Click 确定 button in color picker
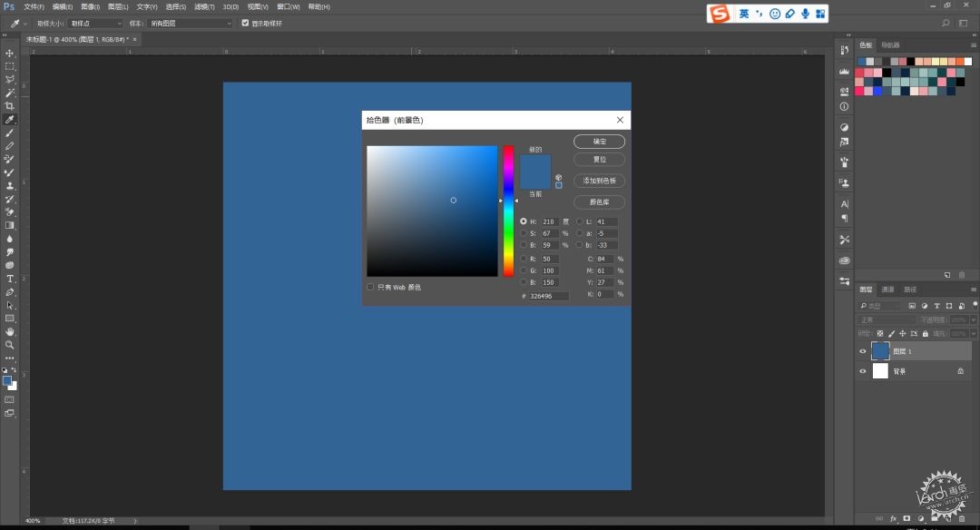The height and width of the screenshot is (530, 980). pyautogui.click(x=600, y=142)
